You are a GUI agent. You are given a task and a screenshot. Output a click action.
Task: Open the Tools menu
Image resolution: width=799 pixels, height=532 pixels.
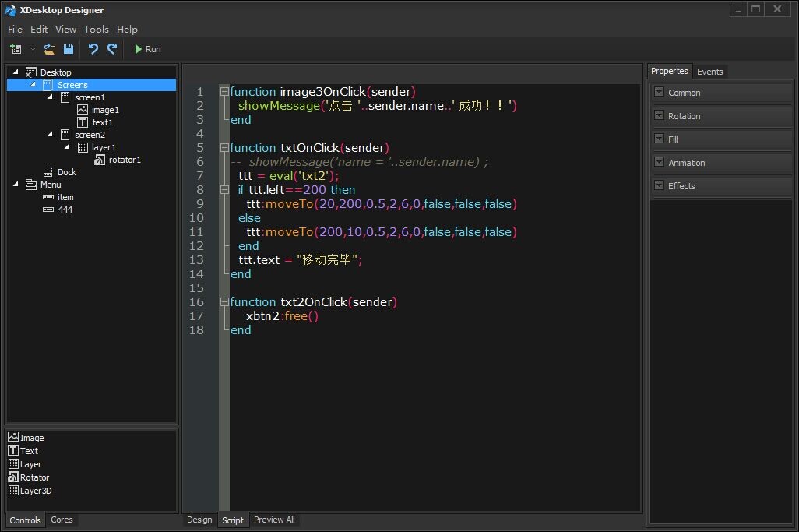[97, 29]
